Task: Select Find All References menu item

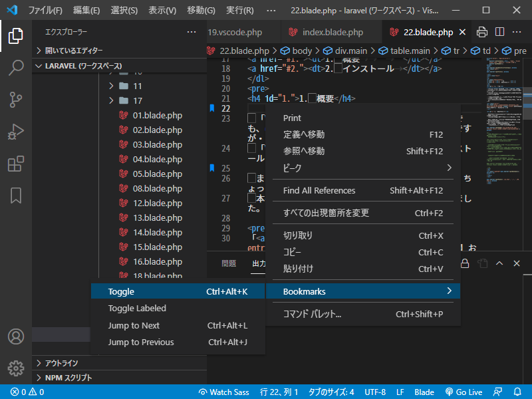Action: (x=319, y=190)
